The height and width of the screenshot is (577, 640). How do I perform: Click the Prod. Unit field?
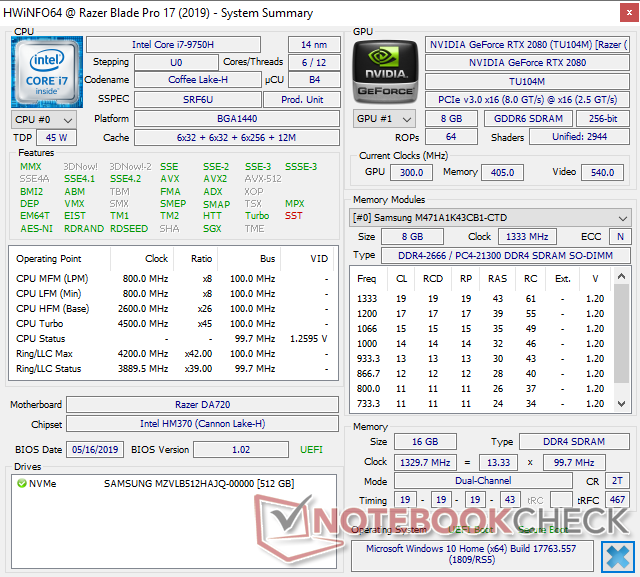point(302,100)
